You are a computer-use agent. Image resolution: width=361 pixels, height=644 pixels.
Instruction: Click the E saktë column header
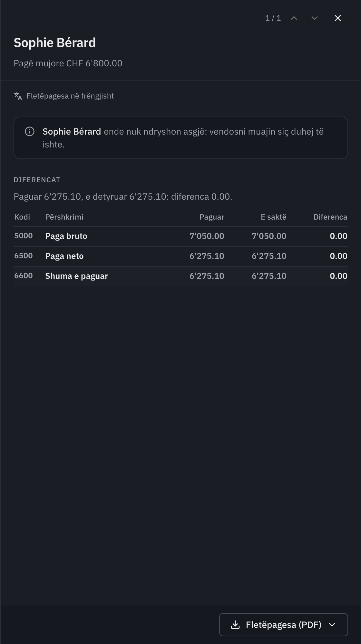click(x=274, y=217)
